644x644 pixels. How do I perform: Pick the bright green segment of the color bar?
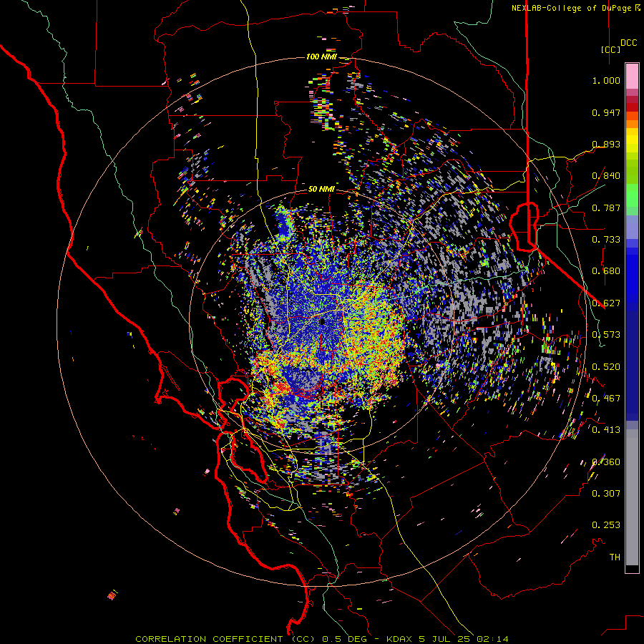click(632, 195)
